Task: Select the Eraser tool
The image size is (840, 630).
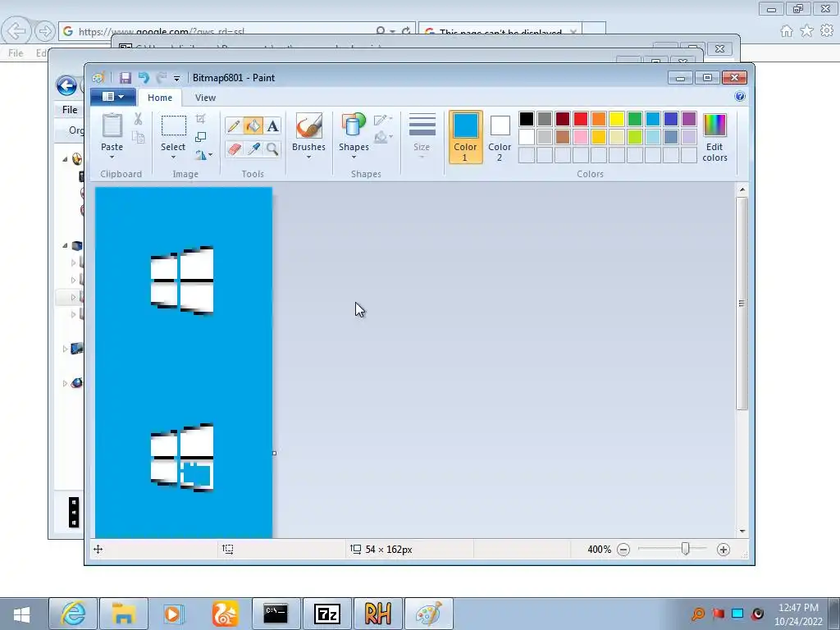Action: pyautogui.click(x=234, y=148)
